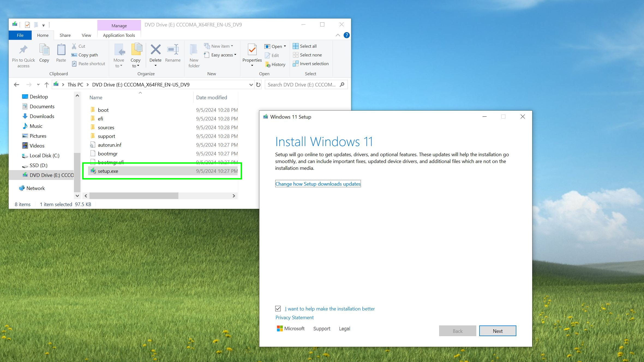Open the File menu tab
The height and width of the screenshot is (362, 644).
[x=20, y=35]
